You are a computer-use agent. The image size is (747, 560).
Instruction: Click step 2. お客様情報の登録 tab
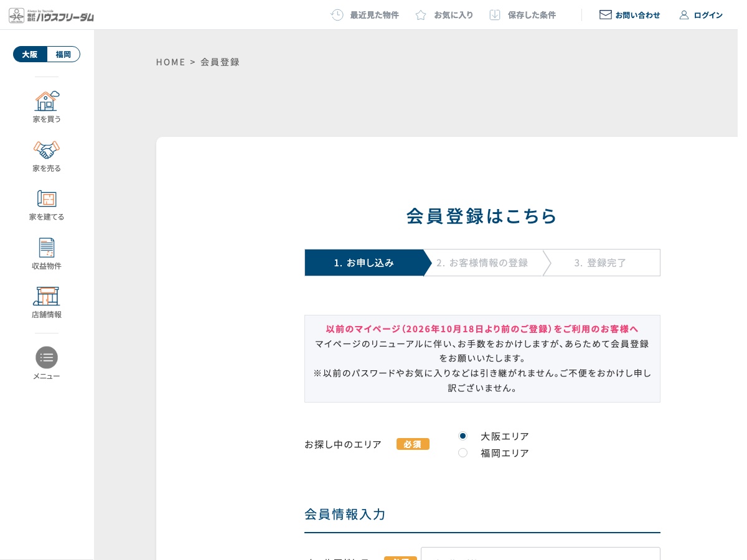(x=482, y=263)
